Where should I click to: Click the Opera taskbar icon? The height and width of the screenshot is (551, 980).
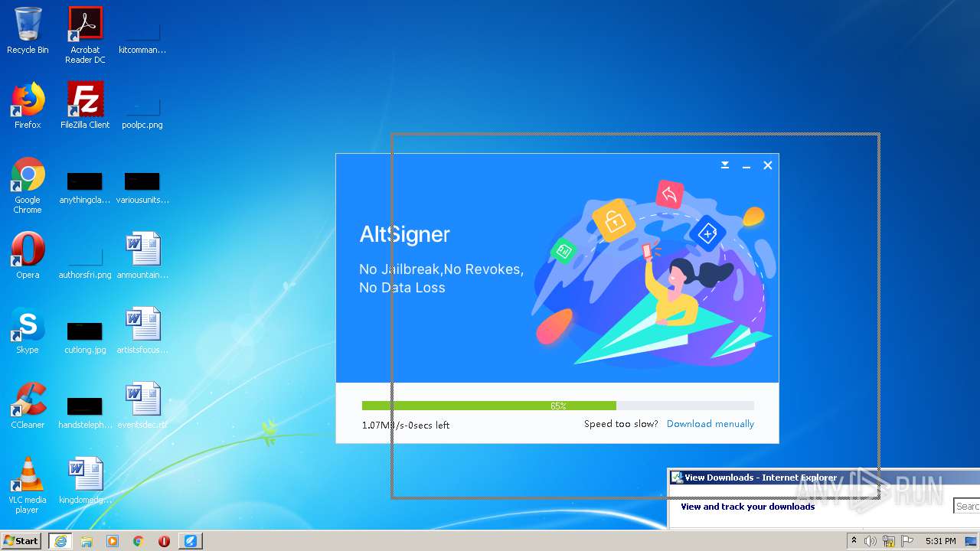[x=164, y=541]
